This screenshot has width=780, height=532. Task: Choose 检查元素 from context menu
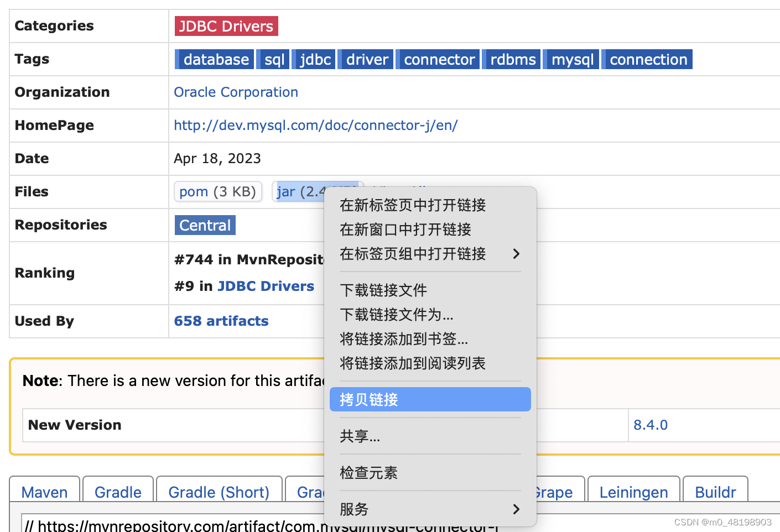tap(430, 473)
